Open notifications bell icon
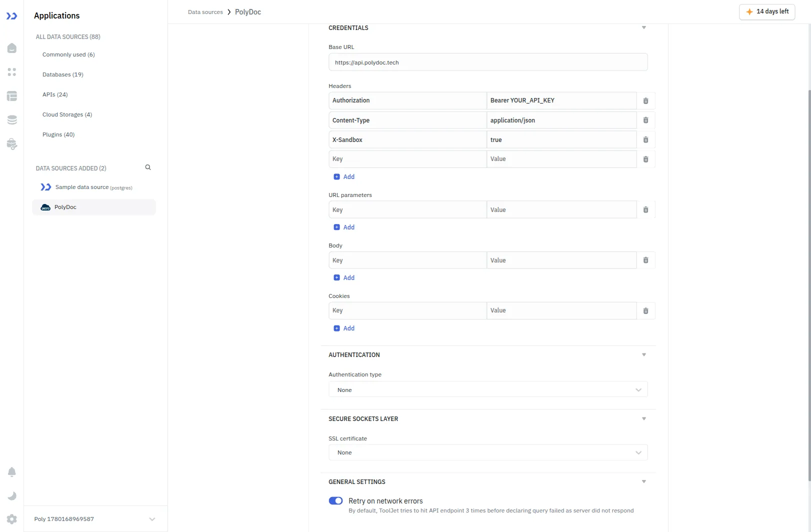Viewport: 811px width, 532px height. point(12,472)
